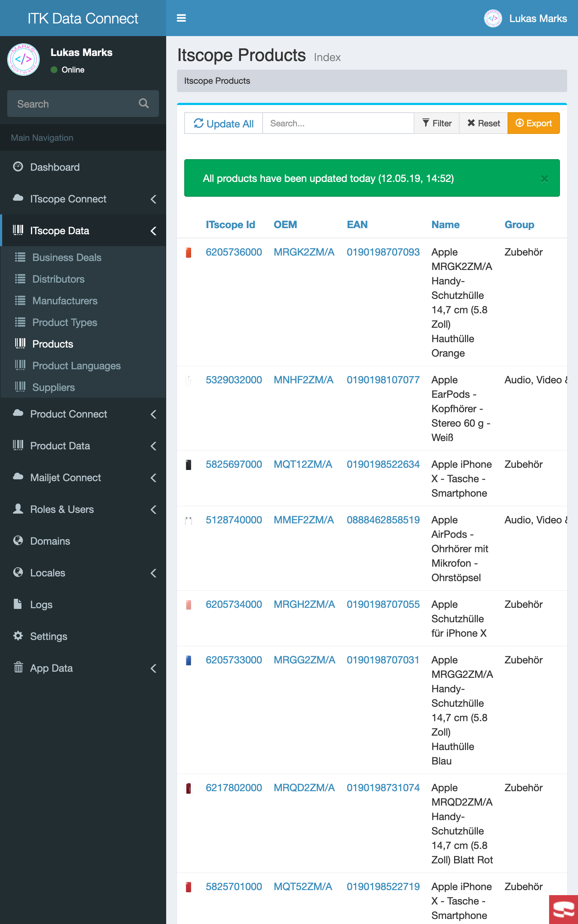Open the red case thumbnail for 5825701000
Viewport: 578px width, 924px height.
click(189, 886)
